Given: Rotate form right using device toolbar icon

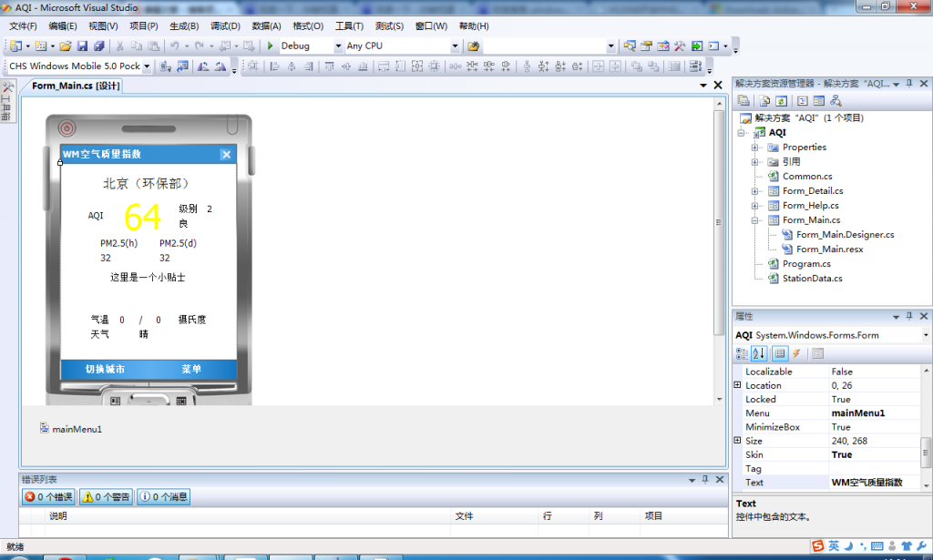Looking at the screenshot, I should click(220, 66).
